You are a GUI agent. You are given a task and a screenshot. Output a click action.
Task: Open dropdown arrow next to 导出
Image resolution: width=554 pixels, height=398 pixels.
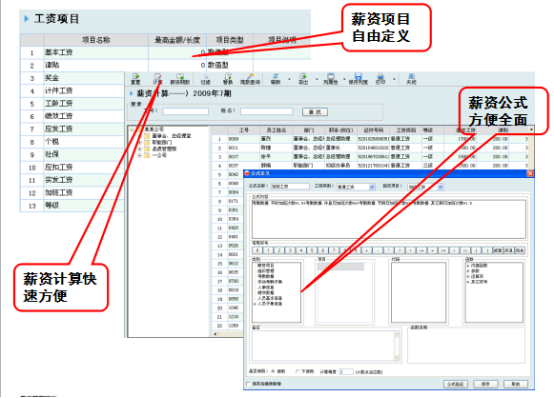click(317, 79)
